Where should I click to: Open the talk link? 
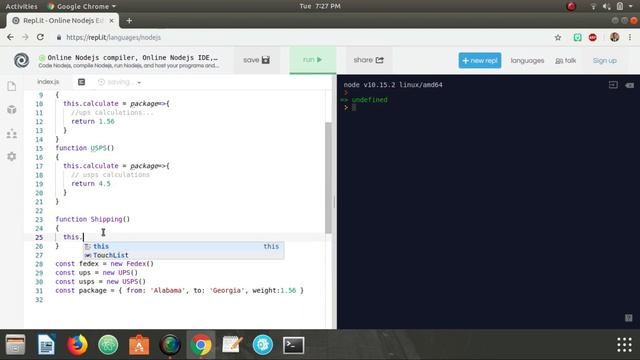(565, 60)
